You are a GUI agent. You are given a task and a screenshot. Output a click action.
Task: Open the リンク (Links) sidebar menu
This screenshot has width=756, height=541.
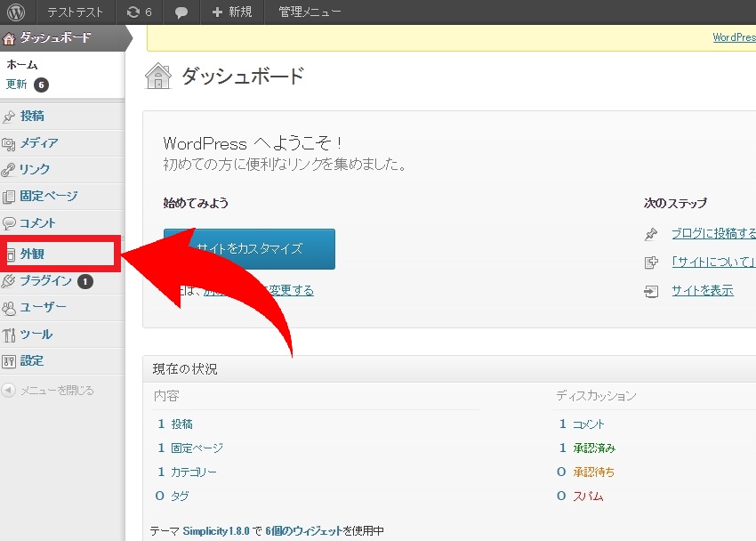tap(35, 170)
